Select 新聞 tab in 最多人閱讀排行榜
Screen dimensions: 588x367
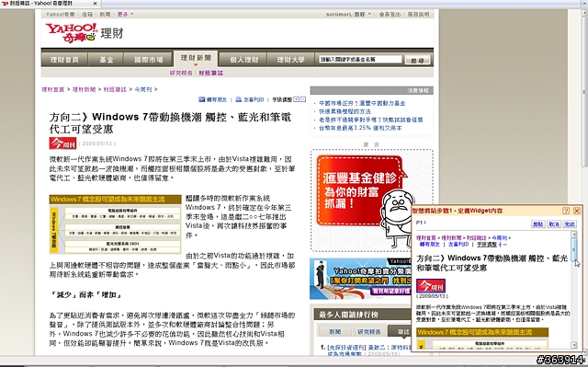point(334,331)
